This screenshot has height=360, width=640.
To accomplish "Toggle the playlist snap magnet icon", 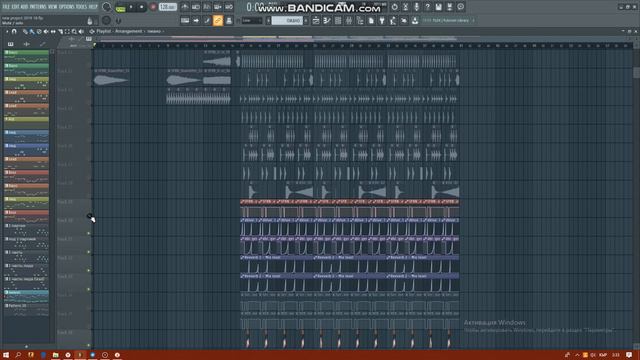I will pyautogui.click(x=14, y=31).
